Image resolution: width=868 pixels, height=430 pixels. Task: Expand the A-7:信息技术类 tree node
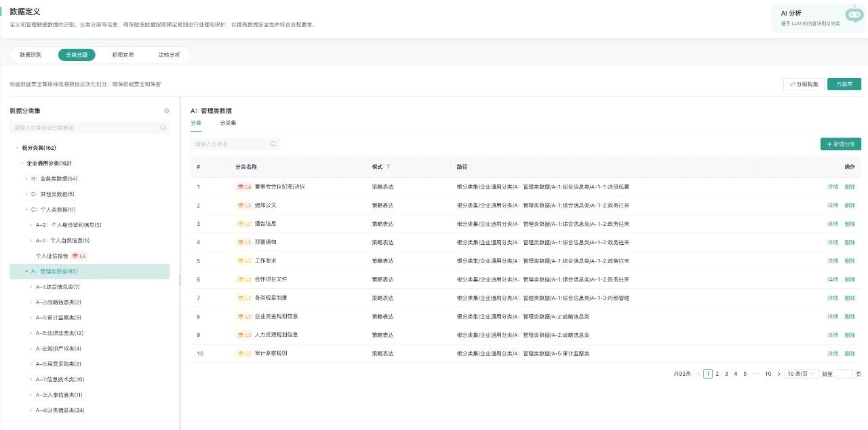[x=31, y=379]
